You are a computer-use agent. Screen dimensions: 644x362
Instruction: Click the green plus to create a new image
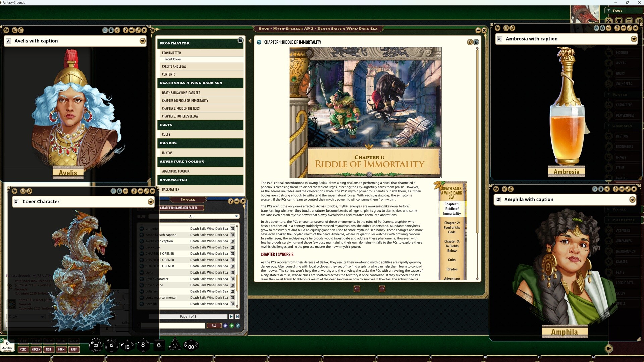(x=231, y=325)
